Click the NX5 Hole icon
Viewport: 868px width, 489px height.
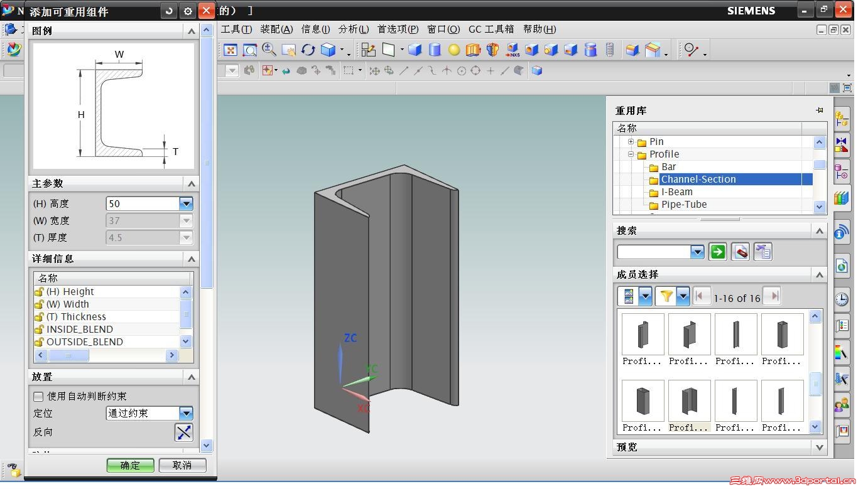pyautogui.click(x=513, y=50)
